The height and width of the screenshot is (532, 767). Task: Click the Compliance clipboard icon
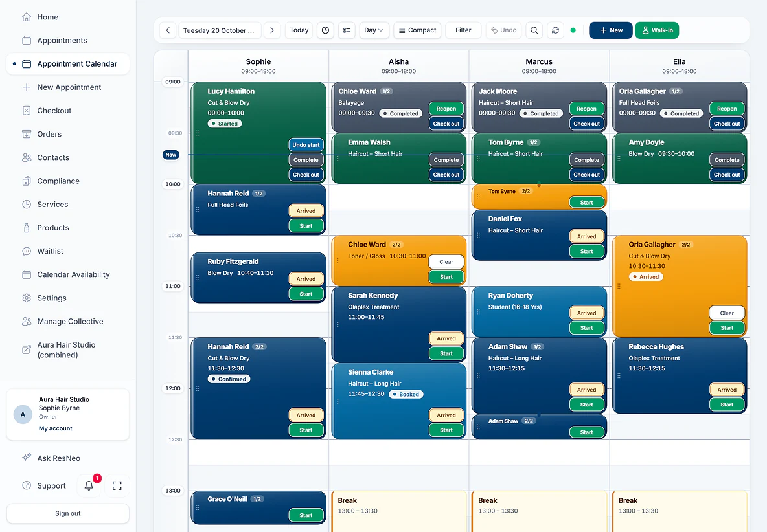[27, 181]
